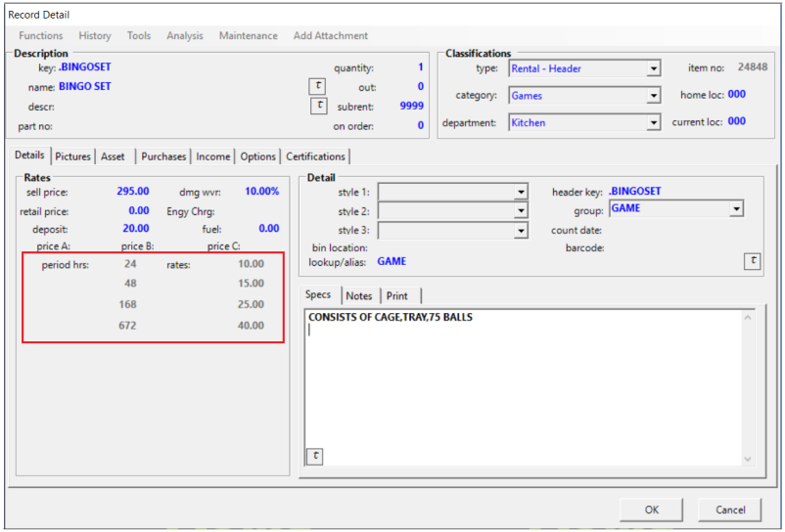Image resolution: width=785 pixels, height=532 pixels.
Task: Click the scroll down arrow in Specs box
Action: (748, 459)
